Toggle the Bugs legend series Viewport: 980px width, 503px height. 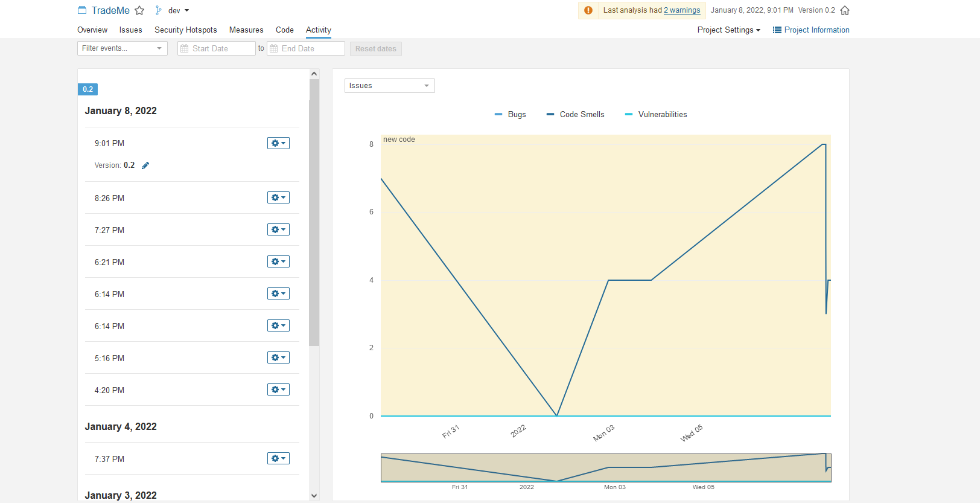510,114
